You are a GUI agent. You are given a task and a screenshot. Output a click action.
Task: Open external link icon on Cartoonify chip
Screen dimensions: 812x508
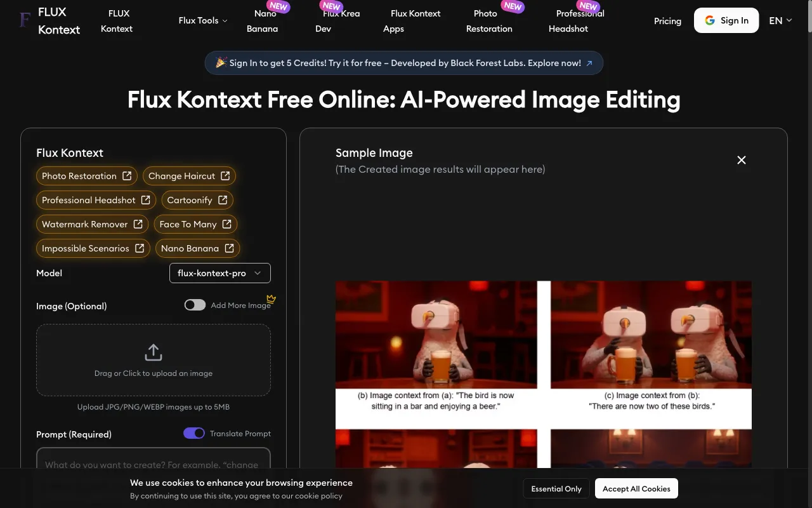tap(223, 200)
